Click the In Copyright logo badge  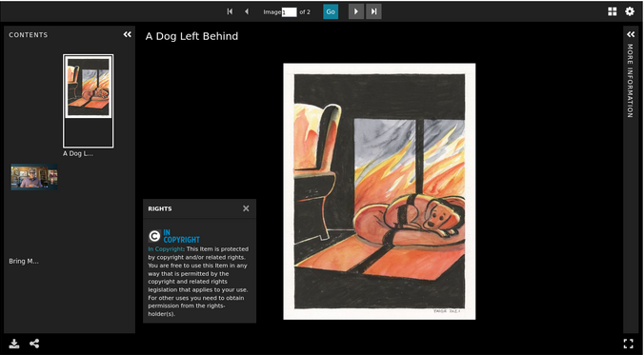[x=173, y=236]
